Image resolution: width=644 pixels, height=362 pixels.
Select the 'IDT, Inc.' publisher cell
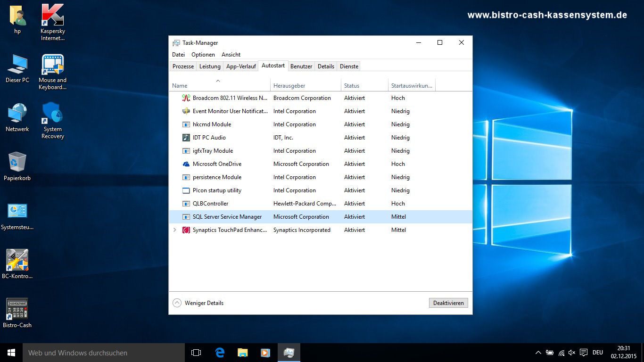[x=283, y=138]
